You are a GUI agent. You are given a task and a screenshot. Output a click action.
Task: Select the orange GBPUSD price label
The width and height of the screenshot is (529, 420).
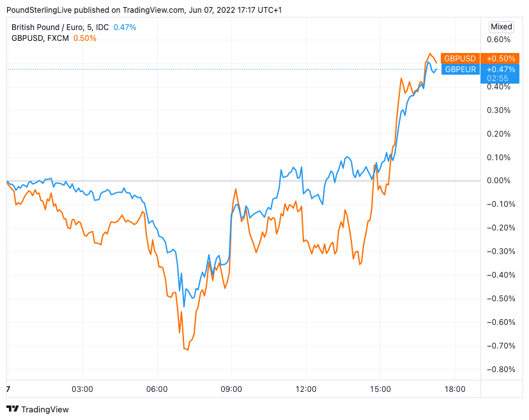click(460, 59)
